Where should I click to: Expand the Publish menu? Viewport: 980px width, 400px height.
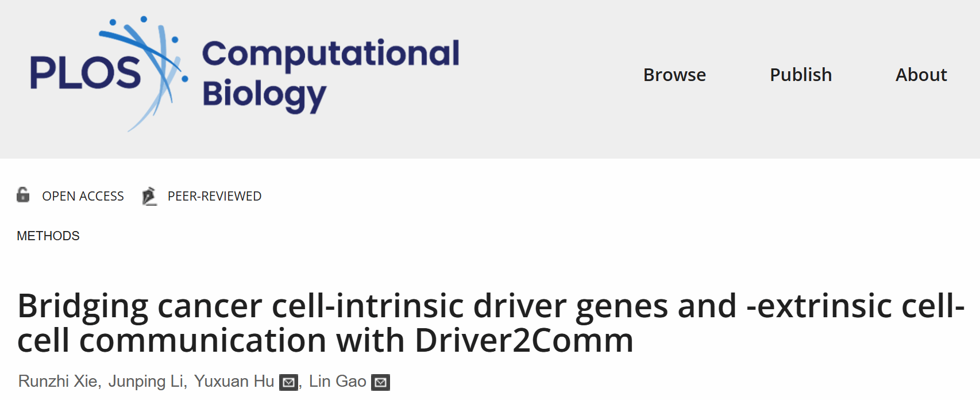point(801,75)
